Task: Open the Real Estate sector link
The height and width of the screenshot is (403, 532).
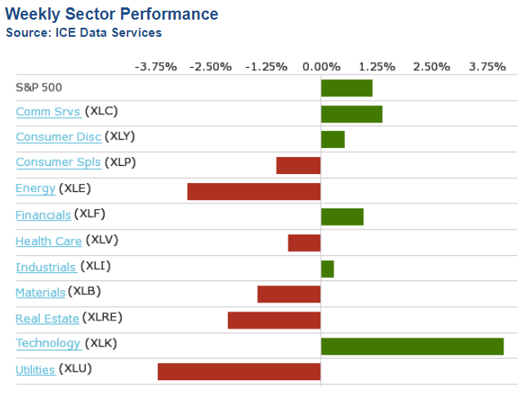Action: (x=47, y=319)
